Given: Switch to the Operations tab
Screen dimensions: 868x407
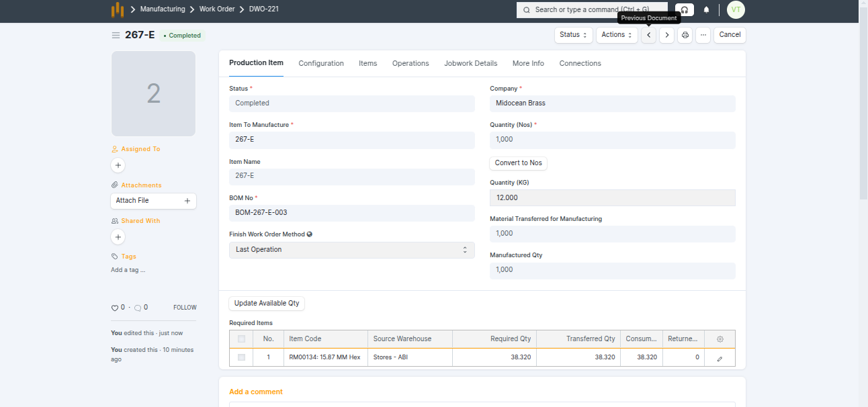Looking at the screenshot, I should click(x=410, y=63).
